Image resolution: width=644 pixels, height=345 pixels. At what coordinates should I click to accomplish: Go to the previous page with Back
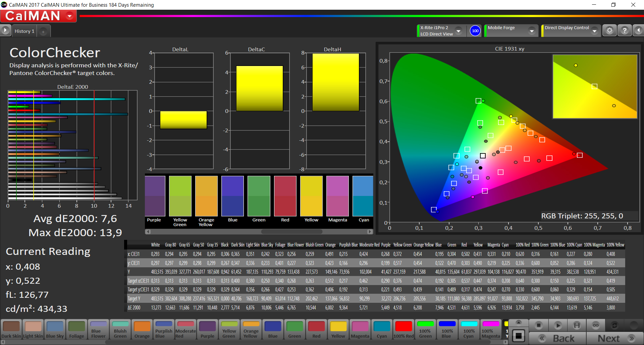point(558,338)
